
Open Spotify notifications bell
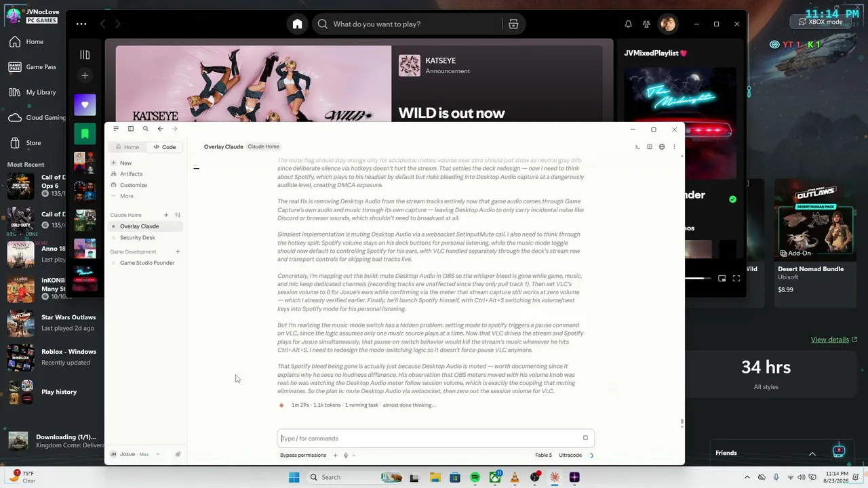tap(628, 24)
